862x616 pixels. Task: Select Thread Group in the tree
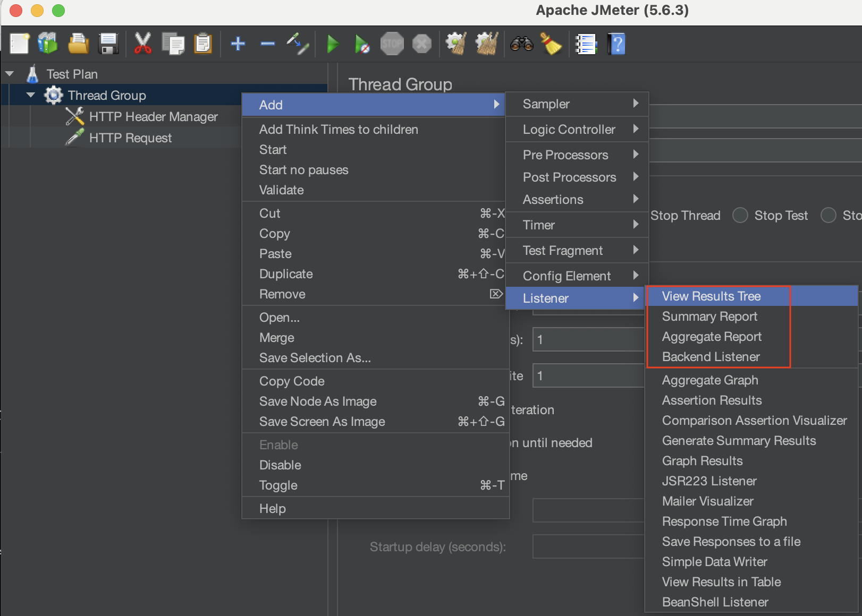[107, 95]
